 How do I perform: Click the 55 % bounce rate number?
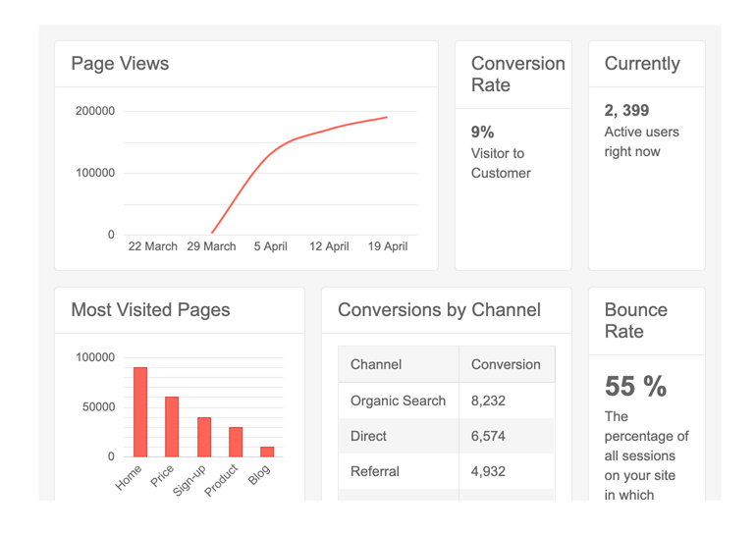(635, 387)
